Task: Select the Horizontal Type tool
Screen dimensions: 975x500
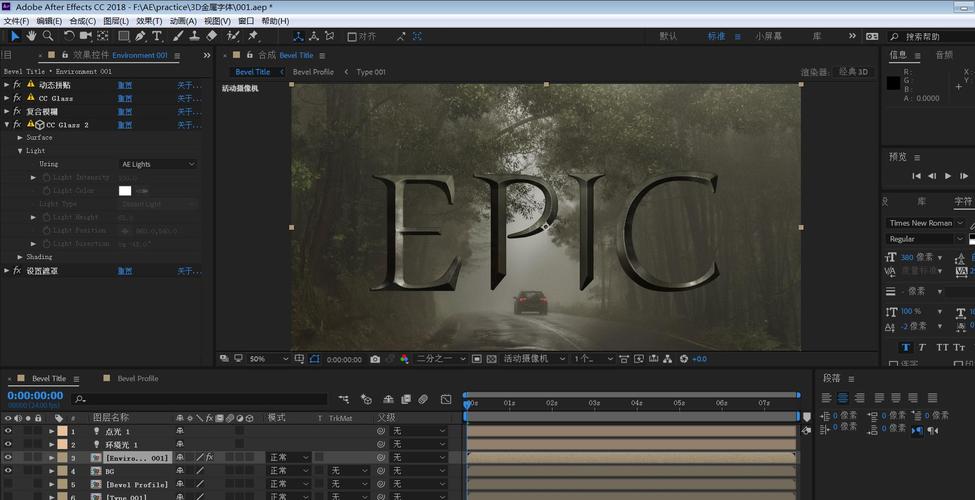Action: pos(157,36)
